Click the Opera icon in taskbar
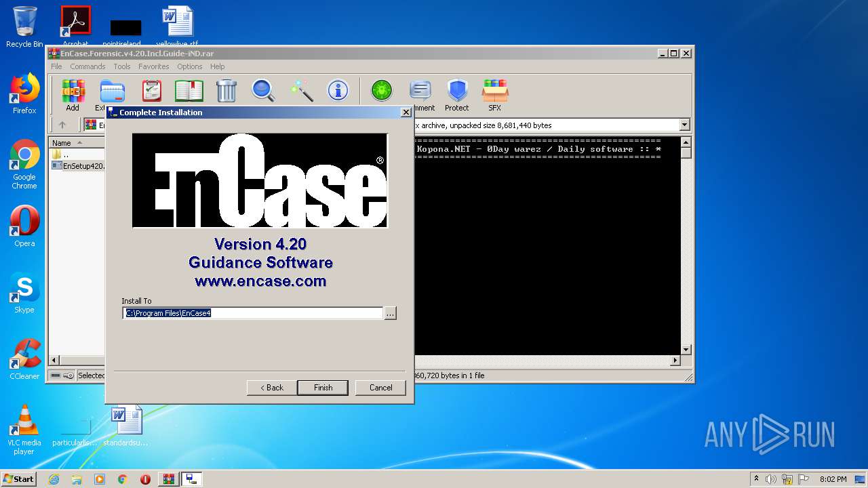 [x=145, y=479]
